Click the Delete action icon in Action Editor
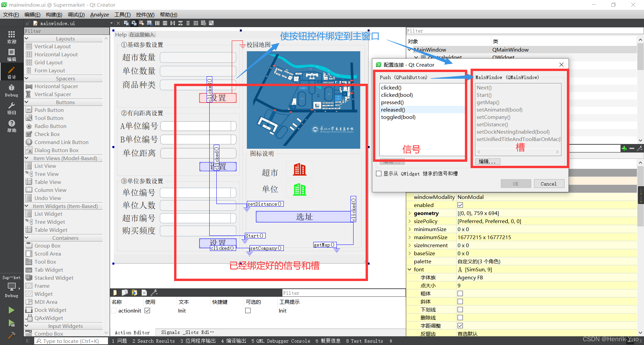644x345 pixels. pyautogui.click(x=144, y=292)
